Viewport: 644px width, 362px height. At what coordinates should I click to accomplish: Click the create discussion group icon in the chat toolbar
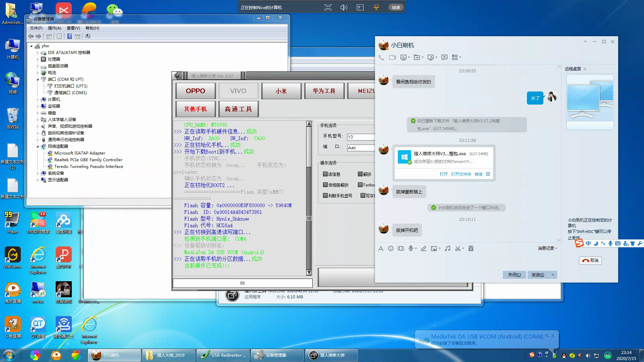[444, 57]
